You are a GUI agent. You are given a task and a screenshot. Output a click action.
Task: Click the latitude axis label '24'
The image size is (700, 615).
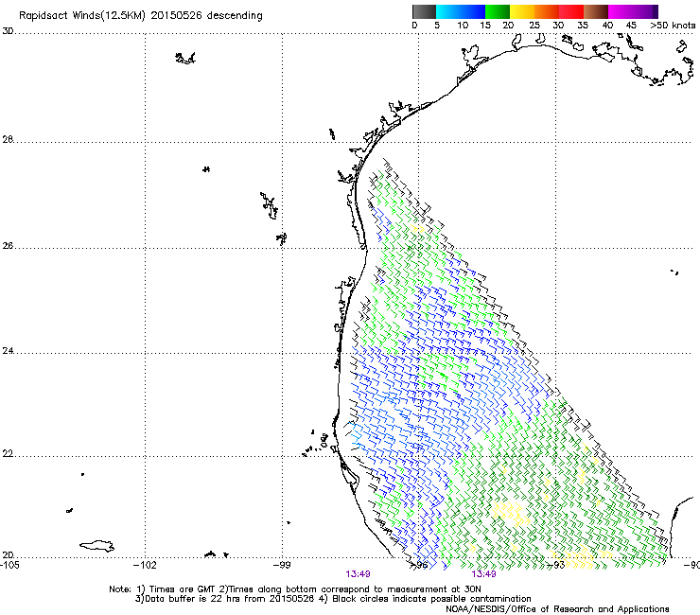(8, 351)
